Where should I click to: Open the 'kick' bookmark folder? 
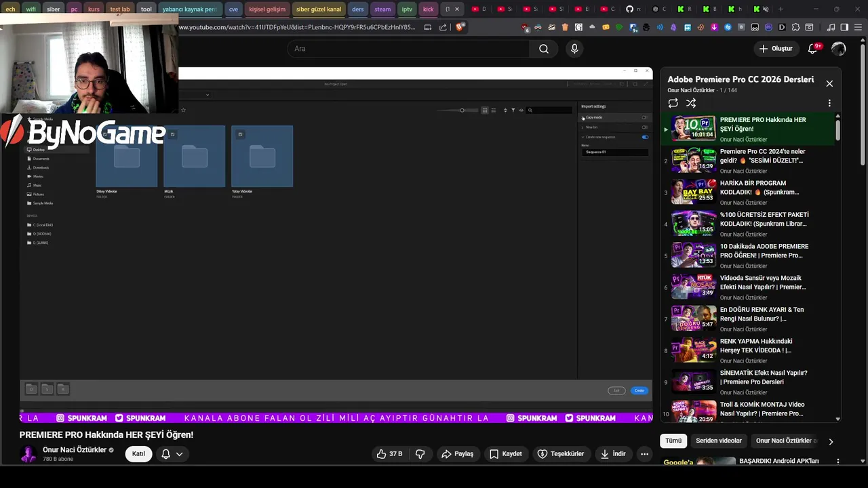tap(428, 9)
